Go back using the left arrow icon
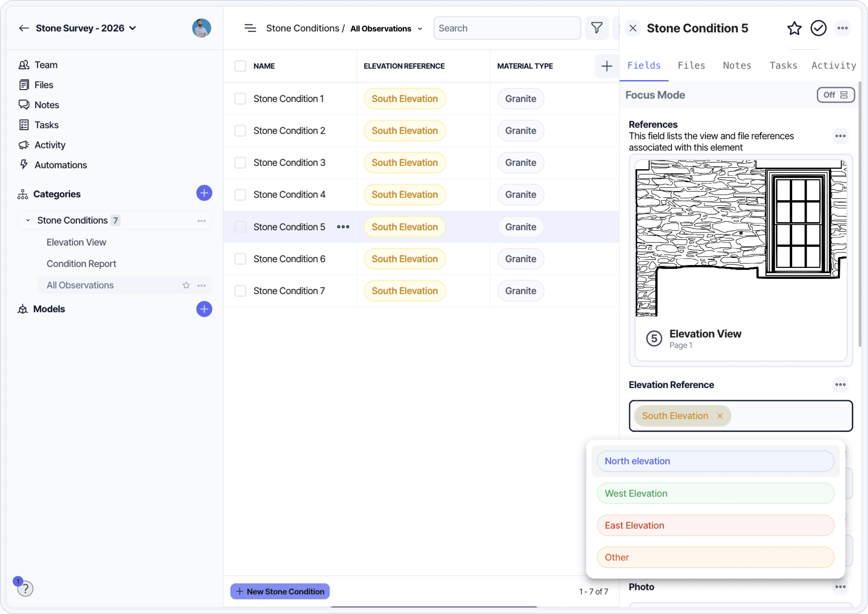Image resolution: width=868 pixels, height=614 pixels. 24,28
